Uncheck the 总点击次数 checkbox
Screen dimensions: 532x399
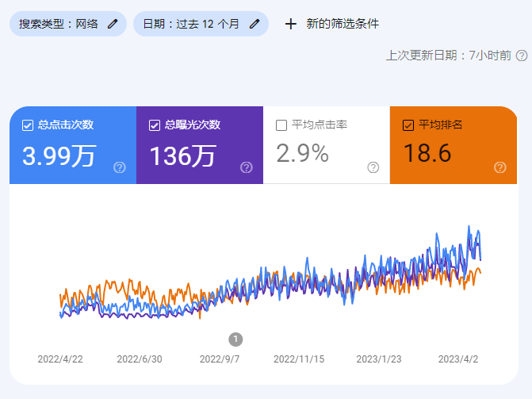pos(28,125)
